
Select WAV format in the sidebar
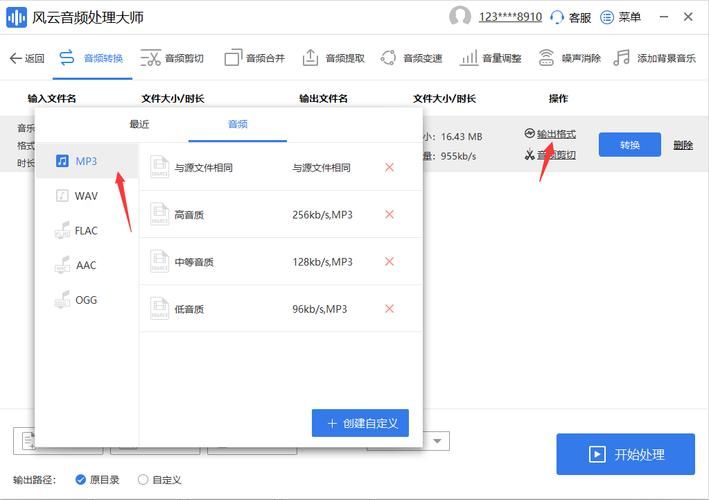[x=86, y=196]
